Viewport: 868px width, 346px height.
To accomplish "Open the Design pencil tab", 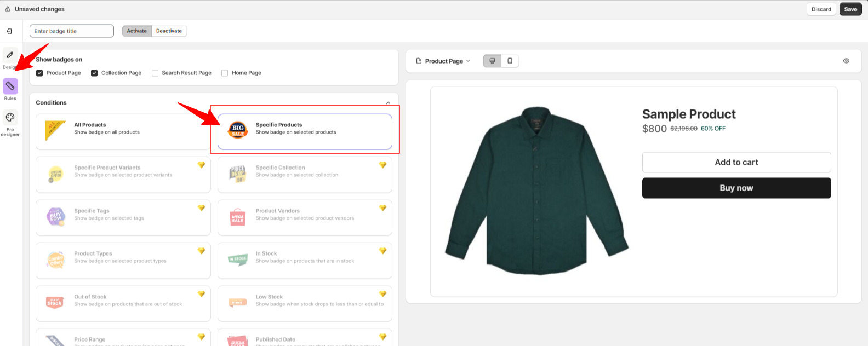I will 10,55.
